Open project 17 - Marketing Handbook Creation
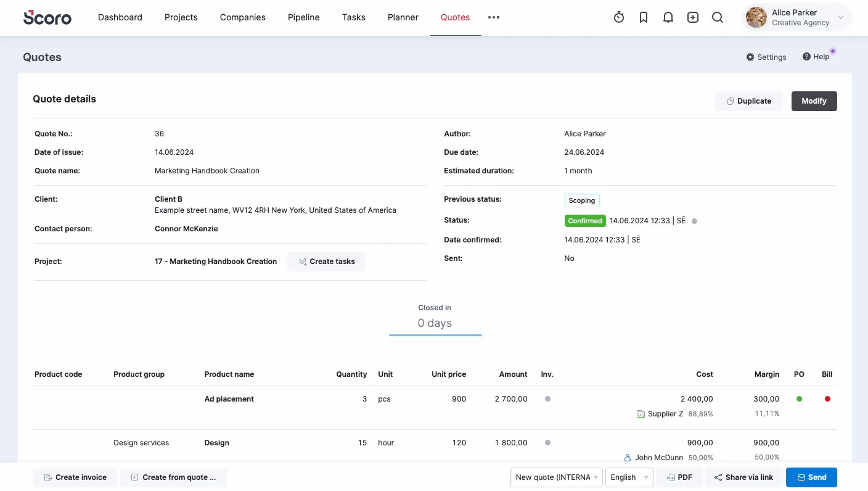 [x=216, y=262]
